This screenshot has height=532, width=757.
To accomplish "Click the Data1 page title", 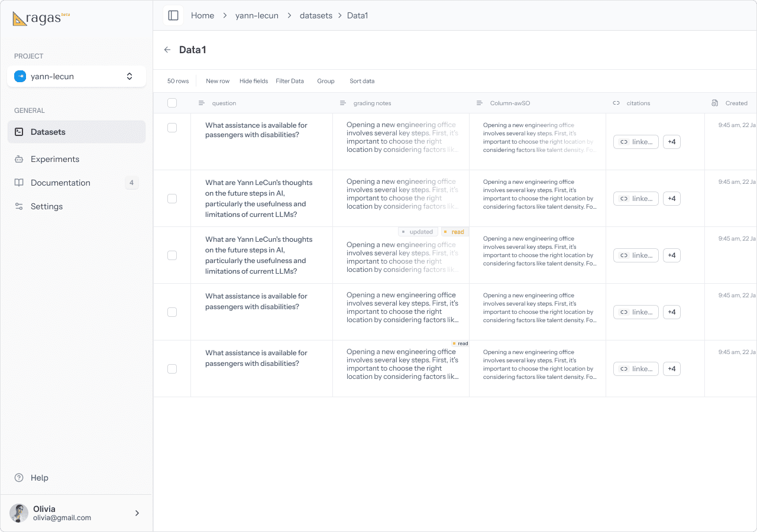I will click(193, 50).
